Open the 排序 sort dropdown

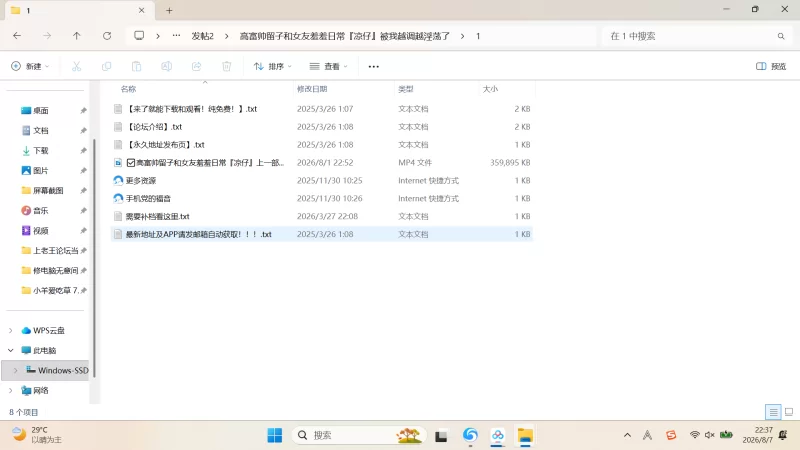[x=272, y=66]
